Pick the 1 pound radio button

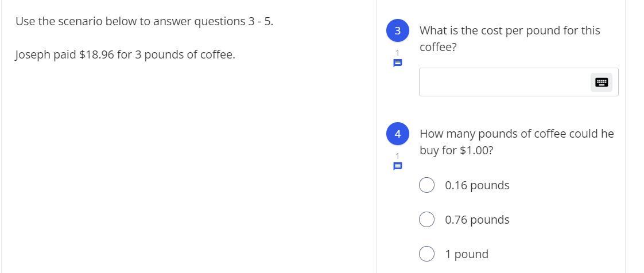426,254
